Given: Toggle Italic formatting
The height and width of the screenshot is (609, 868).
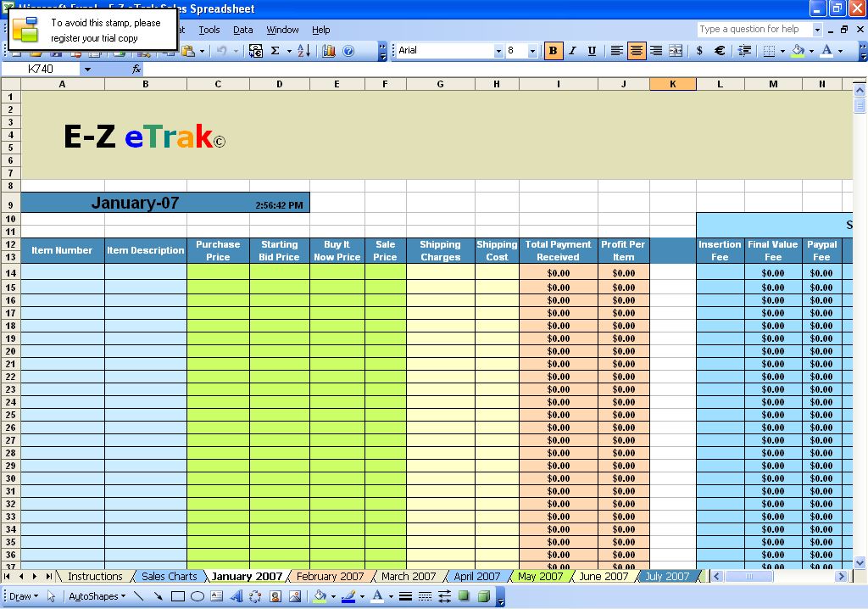Looking at the screenshot, I should (572, 51).
